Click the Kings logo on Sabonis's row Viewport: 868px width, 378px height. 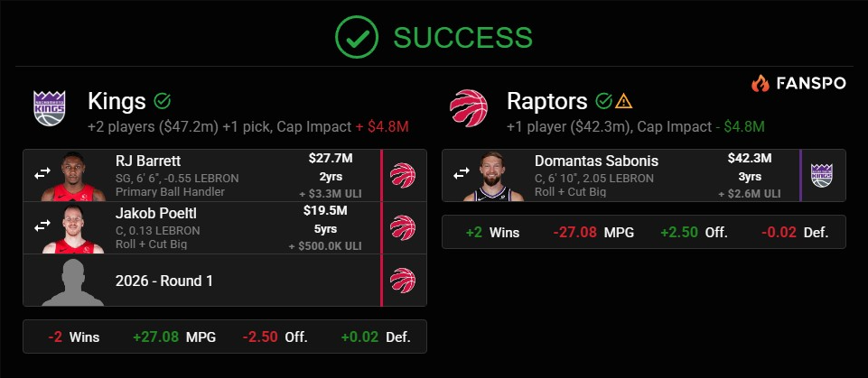(x=822, y=175)
